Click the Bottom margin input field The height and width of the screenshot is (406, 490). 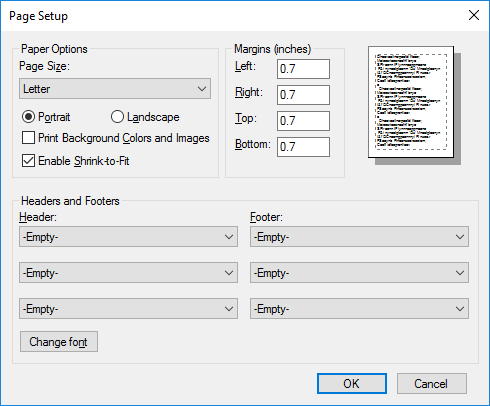pos(303,147)
